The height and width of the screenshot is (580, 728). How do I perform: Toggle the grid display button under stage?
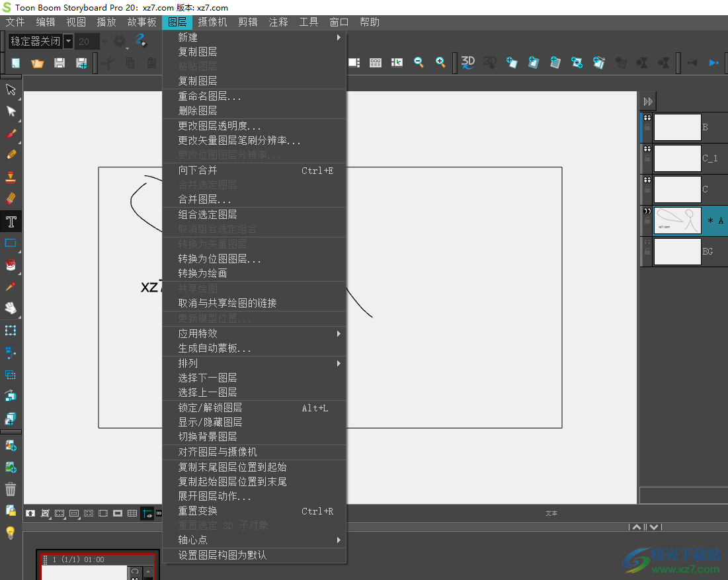(x=132, y=513)
